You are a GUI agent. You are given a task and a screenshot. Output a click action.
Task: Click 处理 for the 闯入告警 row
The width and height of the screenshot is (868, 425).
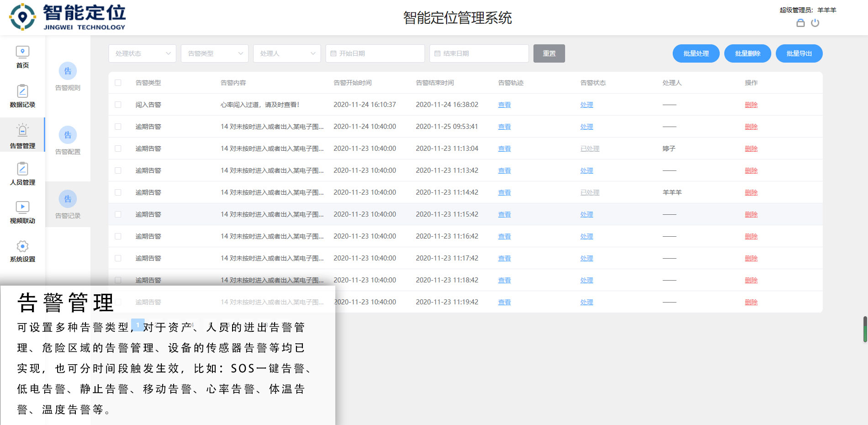(587, 105)
